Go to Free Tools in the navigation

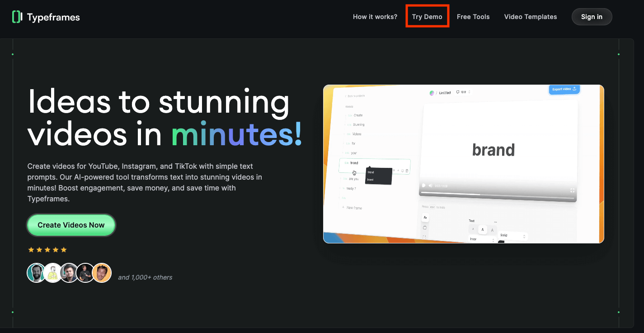[473, 17]
